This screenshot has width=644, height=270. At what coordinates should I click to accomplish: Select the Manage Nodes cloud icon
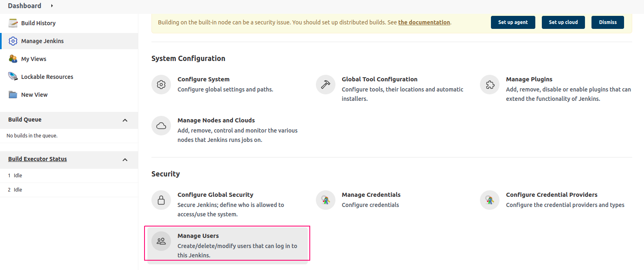pyautogui.click(x=161, y=126)
